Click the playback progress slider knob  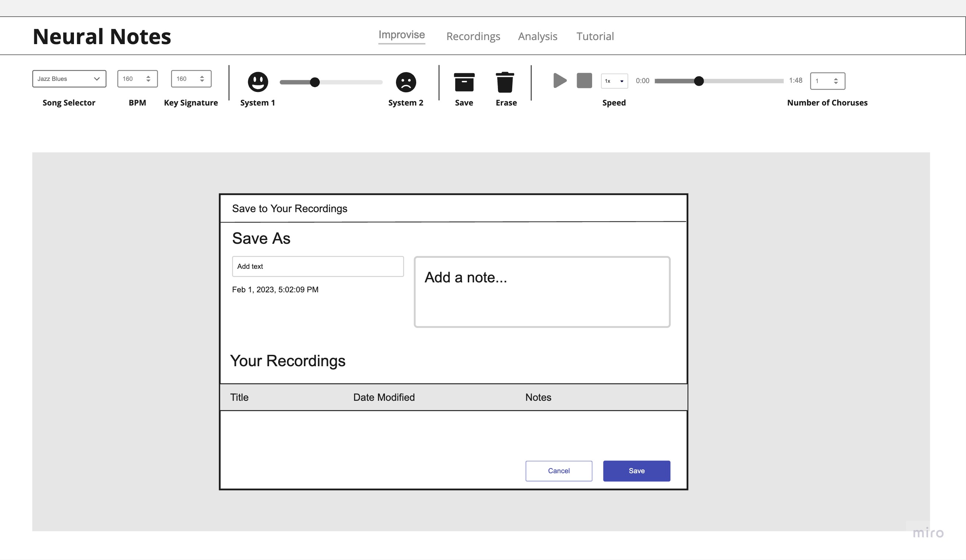[699, 81]
